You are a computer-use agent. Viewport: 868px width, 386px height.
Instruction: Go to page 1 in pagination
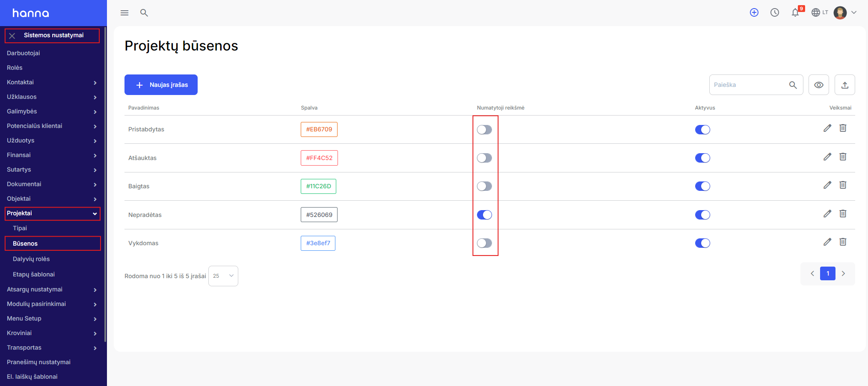828,273
